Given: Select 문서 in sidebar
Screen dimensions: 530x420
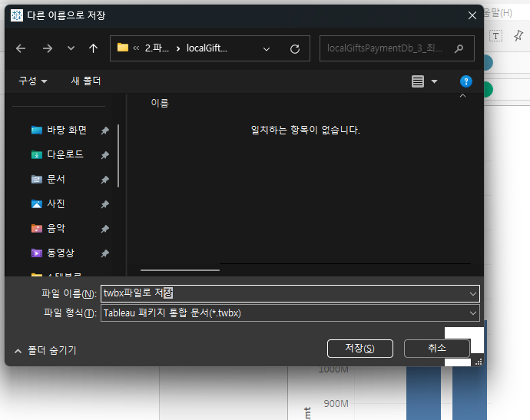Looking at the screenshot, I should point(48,179).
